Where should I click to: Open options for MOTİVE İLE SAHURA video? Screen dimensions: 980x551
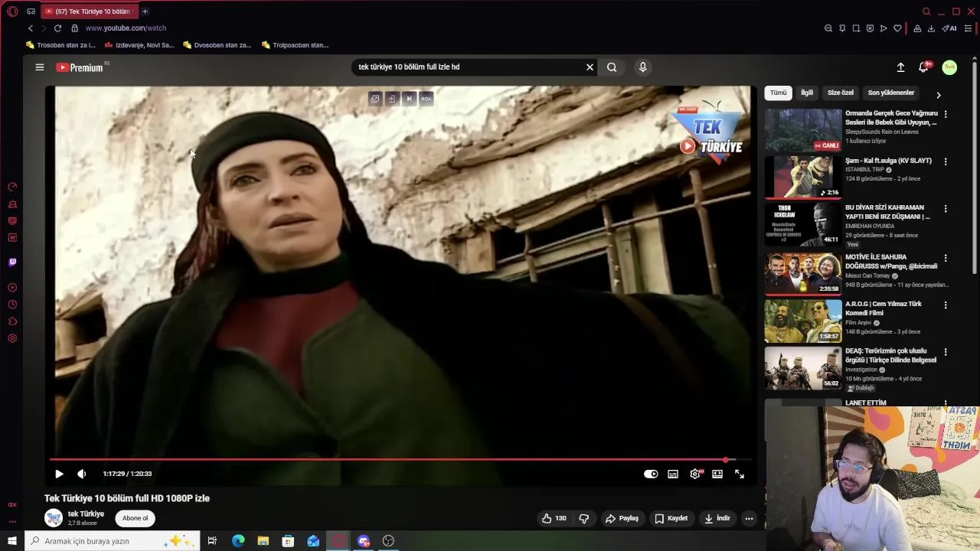(946, 258)
